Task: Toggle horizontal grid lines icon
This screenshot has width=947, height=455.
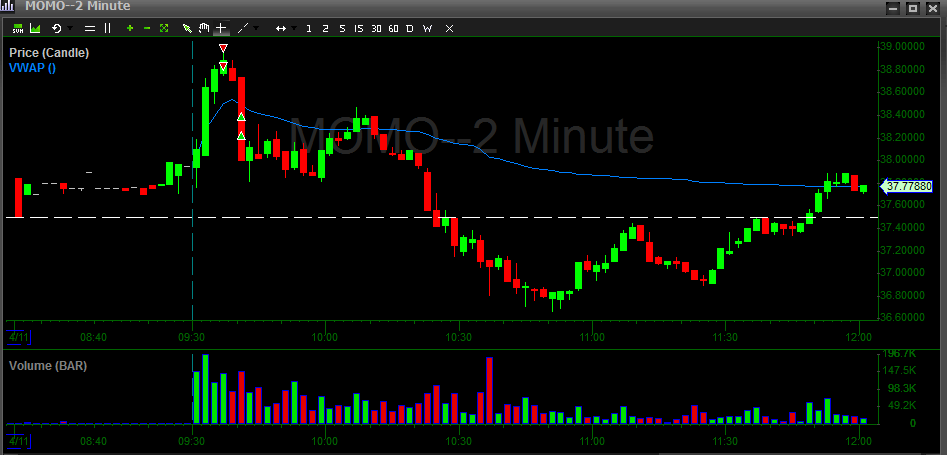Action: pyautogui.click(x=90, y=28)
